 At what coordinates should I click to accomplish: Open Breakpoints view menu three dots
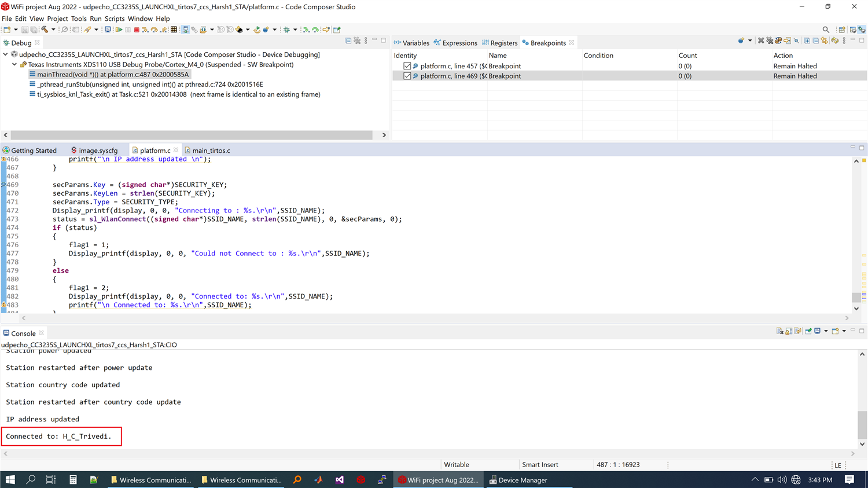click(x=844, y=41)
